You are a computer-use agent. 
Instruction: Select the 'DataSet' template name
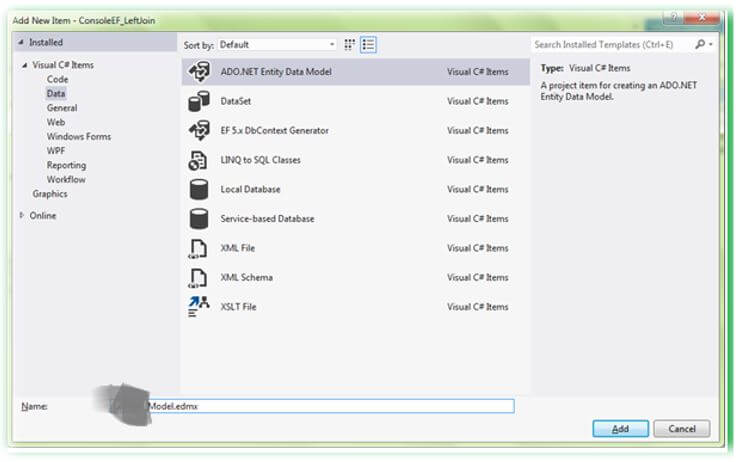coord(235,101)
